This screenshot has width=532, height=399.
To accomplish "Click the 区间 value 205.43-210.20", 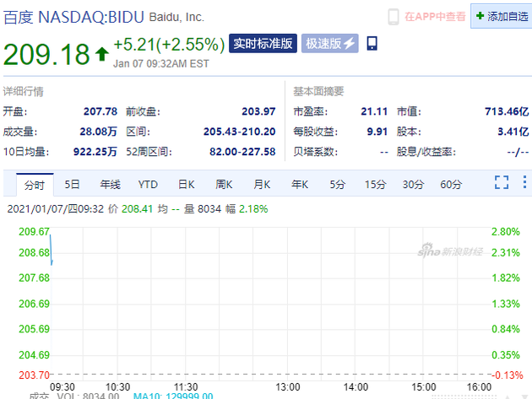I will pos(239,132).
